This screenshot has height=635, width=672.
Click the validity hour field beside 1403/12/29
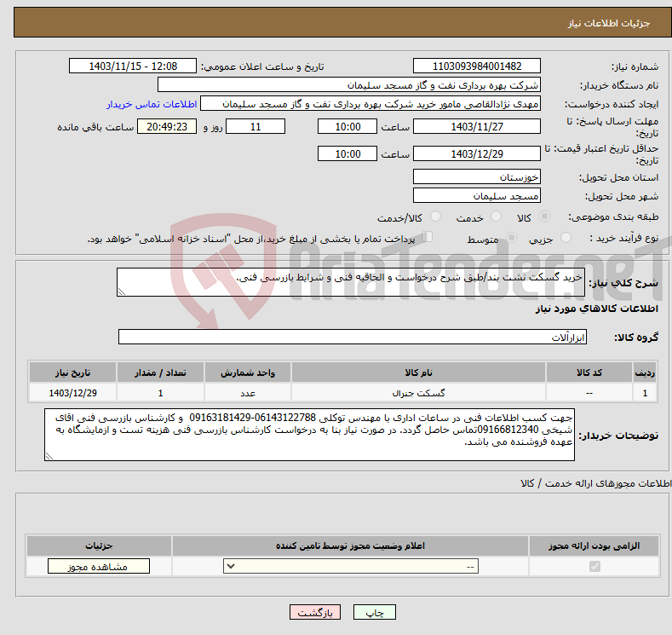click(x=347, y=153)
